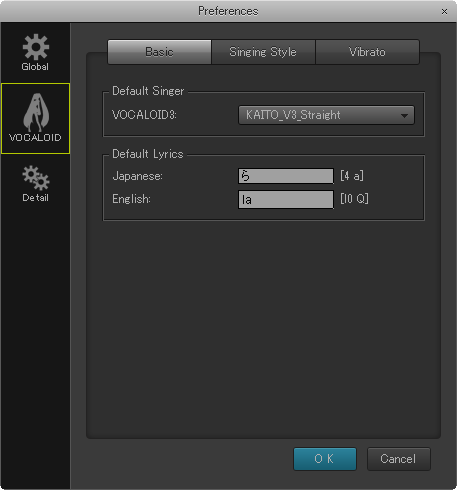Open the Vibrato tab

click(x=367, y=52)
